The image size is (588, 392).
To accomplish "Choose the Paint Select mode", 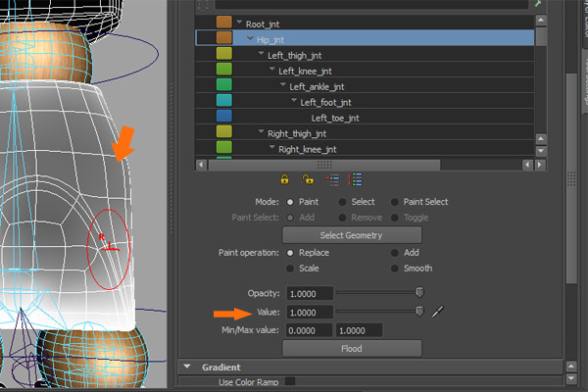I will click(396, 202).
